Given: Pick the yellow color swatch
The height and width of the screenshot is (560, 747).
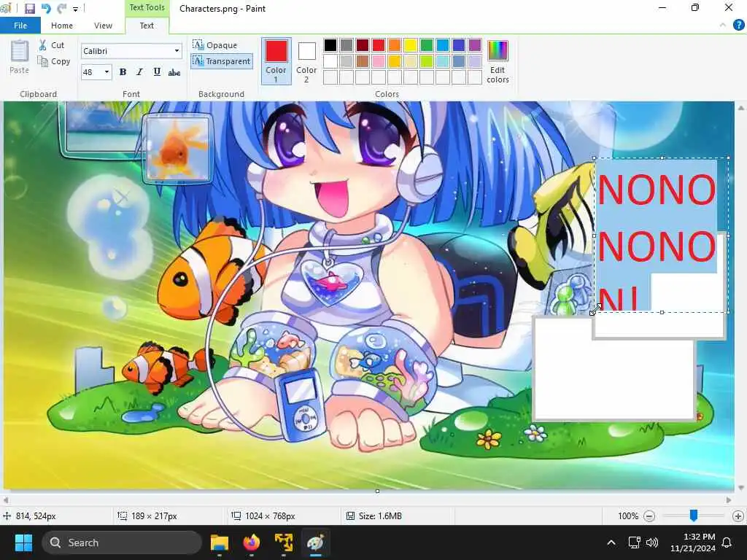Looking at the screenshot, I should tap(411, 44).
